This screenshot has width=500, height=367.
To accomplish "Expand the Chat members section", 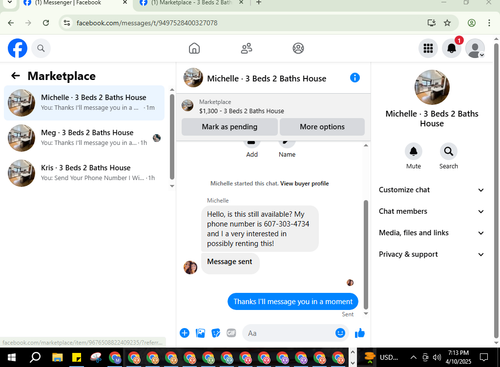I will (431, 211).
